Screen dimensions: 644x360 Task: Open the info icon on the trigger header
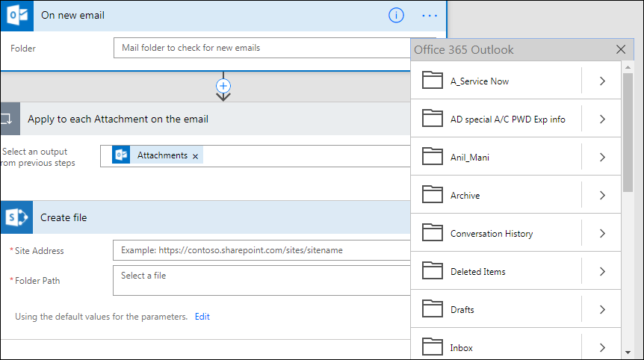click(396, 16)
